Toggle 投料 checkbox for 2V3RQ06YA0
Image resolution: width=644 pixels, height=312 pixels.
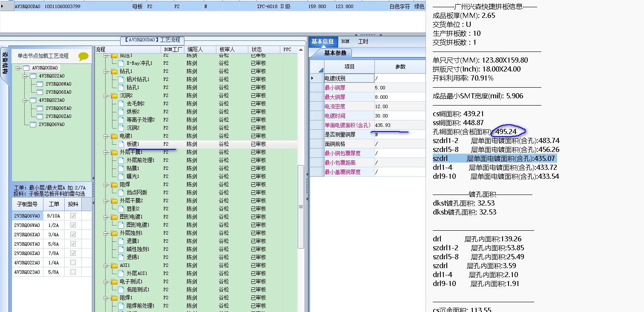(x=73, y=244)
